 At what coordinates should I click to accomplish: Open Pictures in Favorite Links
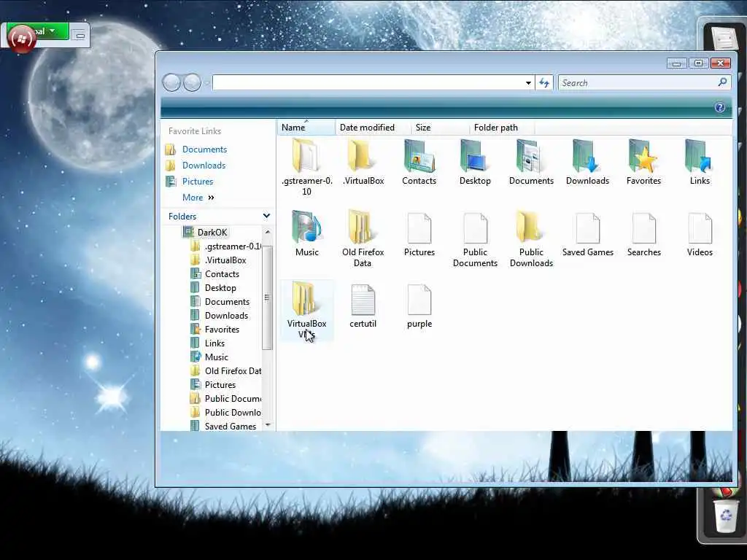(x=197, y=182)
